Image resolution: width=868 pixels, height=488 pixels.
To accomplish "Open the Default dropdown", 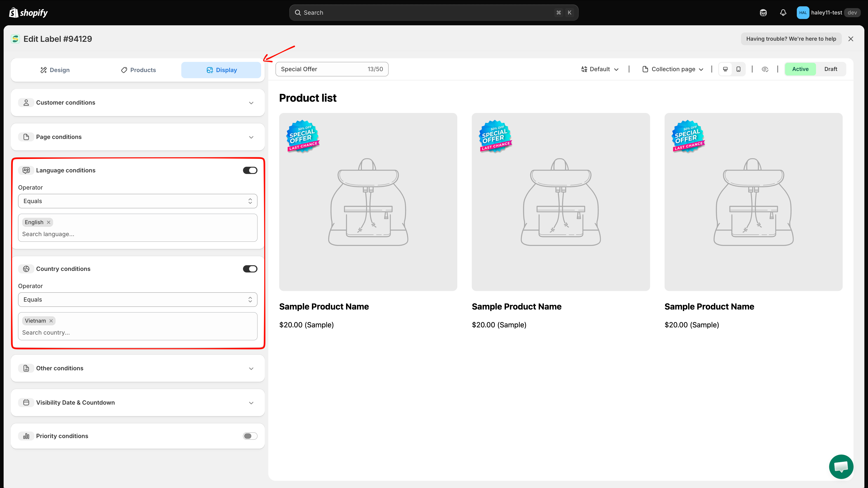I will click(600, 69).
